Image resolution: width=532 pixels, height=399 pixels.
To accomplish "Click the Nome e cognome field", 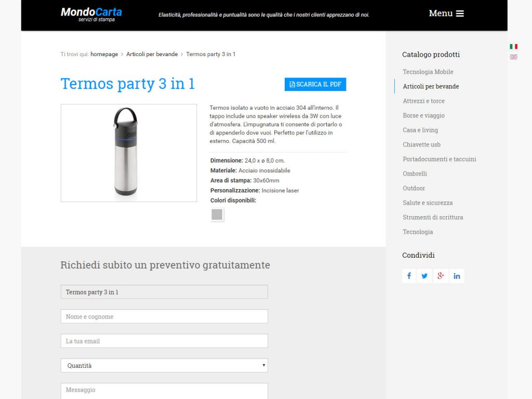I will point(164,316).
